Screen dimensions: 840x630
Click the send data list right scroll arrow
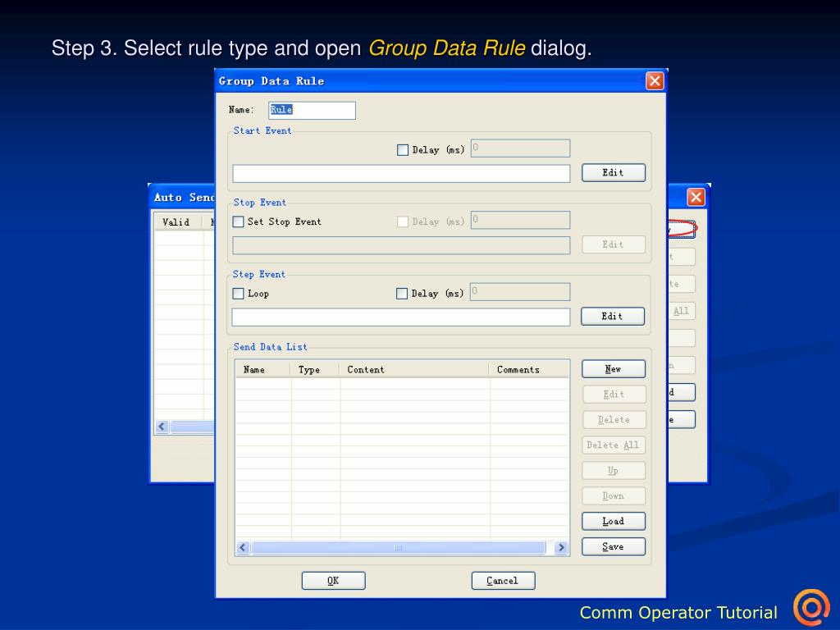tap(561, 547)
